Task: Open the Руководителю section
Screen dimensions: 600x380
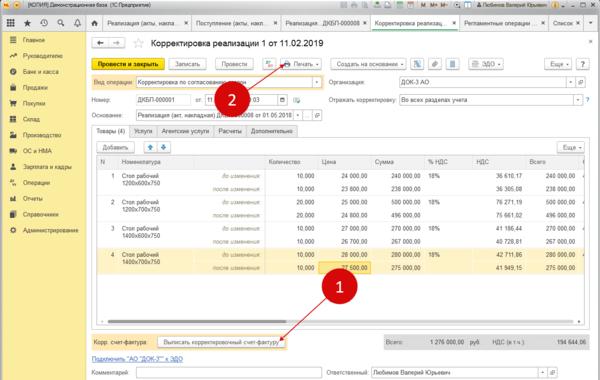Action: (x=43, y=56)
